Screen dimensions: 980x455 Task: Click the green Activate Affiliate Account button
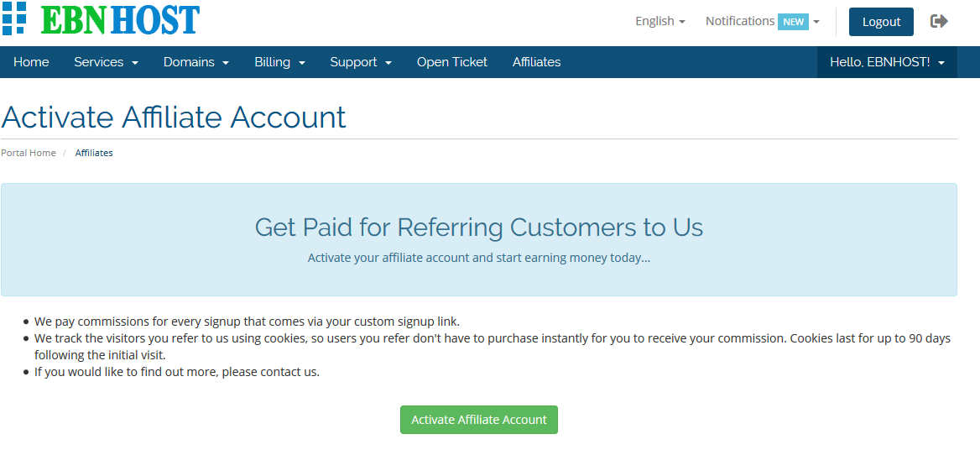point(478,420)
